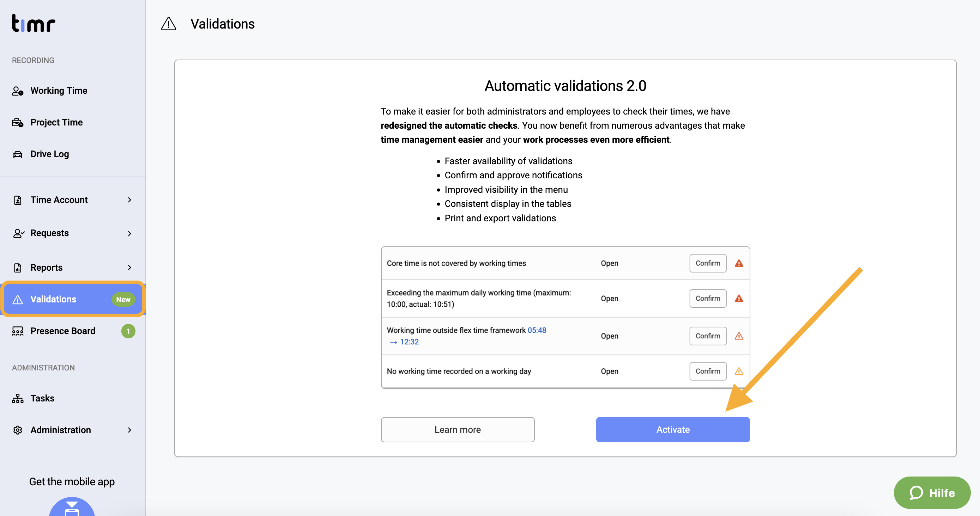The image size is (980, 516).
Task: Open the Working Time menu item
Action: point(73,91)
